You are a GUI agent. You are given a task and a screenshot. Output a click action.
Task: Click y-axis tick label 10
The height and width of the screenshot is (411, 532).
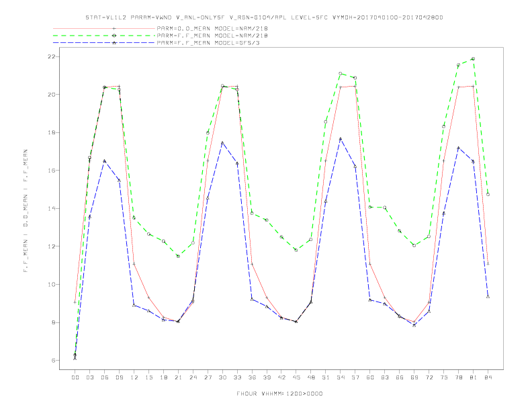[x=51, y=284]
